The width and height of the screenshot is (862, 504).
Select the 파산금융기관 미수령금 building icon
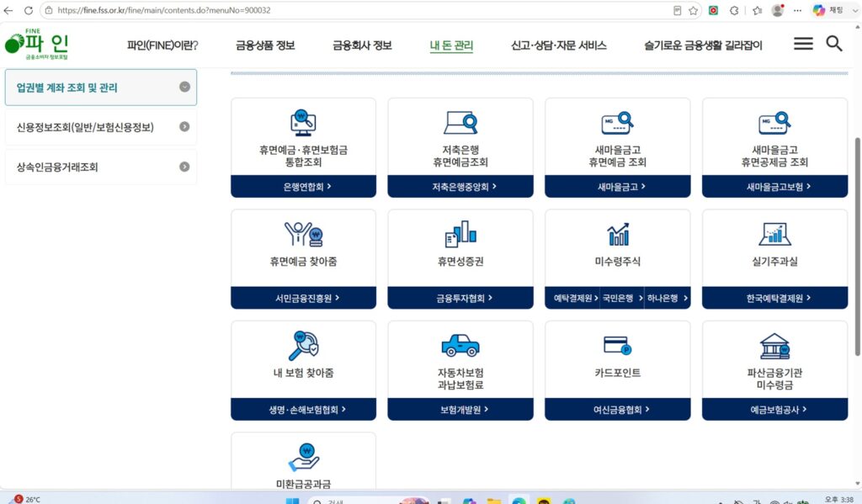774,346
